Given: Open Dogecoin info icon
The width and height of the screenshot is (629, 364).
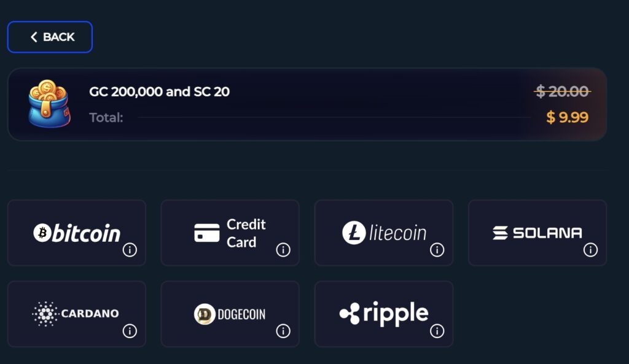Looking at the screenshot, I should pos(283,331).
